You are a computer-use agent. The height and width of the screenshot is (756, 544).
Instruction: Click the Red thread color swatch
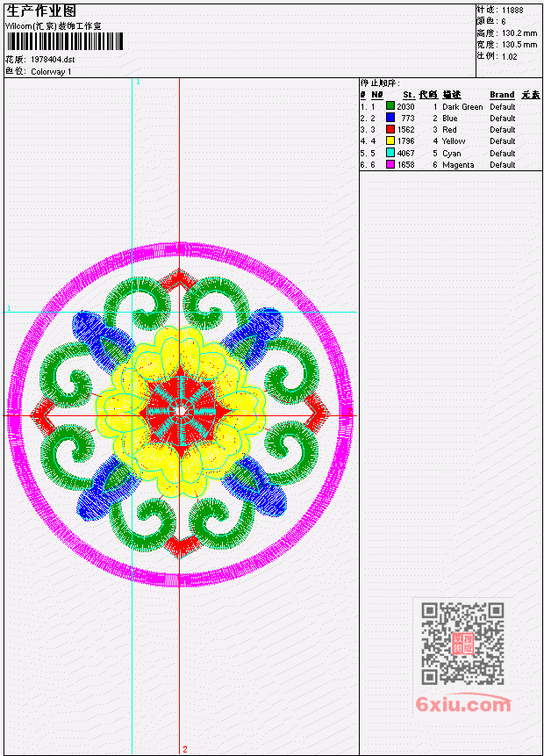coord(390,129)
